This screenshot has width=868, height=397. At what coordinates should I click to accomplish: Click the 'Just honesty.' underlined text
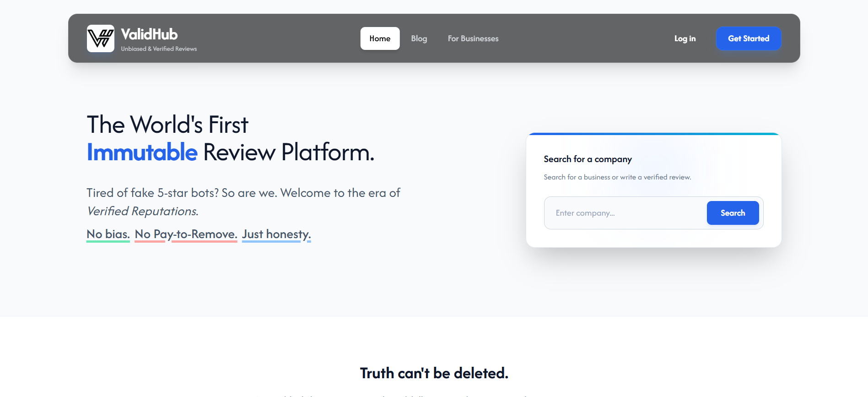pyautogui.click(x=276, y=234)
